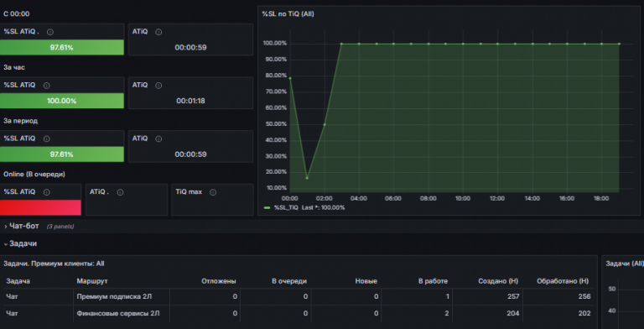The image size is (644, 329).
Task: Click the 'Last *: 100.00%' legend value
Action: click(323, 208)
